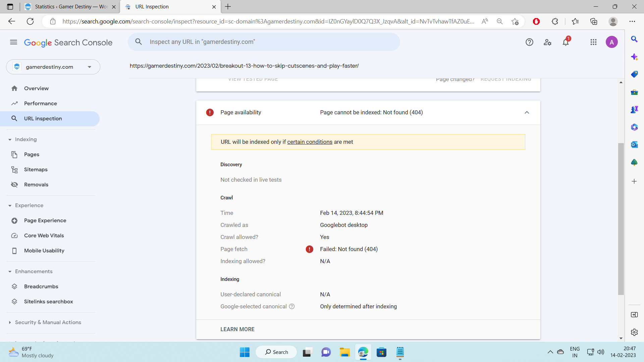The height and width of the screenshot is (362, 644).
Task: Click the page vertical scrollbar thumb
Action: coord(621,219)
